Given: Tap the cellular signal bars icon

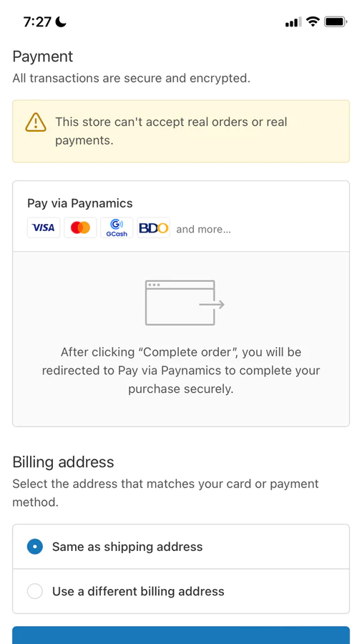Looking at the screenshot, I should click(x=293, y=21).
